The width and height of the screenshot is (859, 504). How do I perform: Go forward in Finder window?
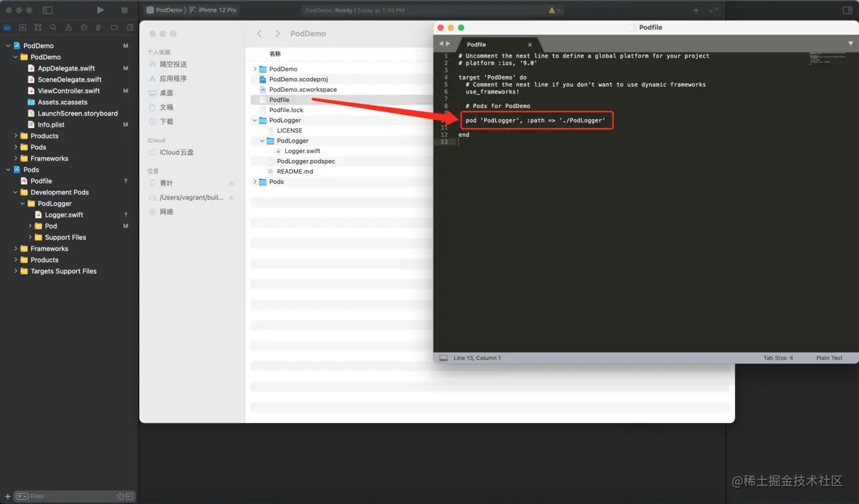278,33
